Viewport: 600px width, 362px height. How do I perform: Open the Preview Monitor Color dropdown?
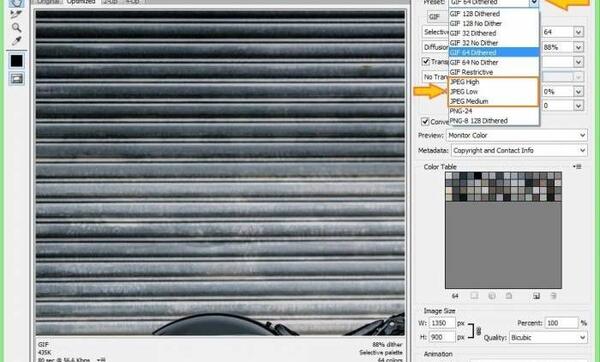[x=517, y=135]
